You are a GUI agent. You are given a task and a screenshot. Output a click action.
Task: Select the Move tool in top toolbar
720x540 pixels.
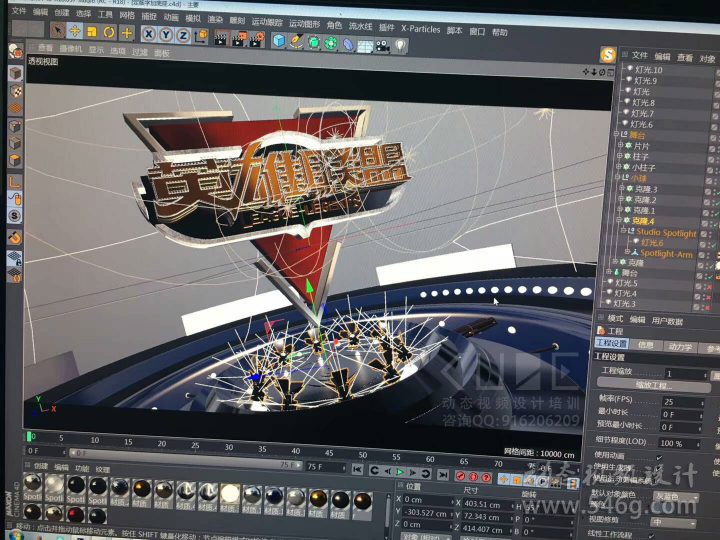click(x=75, y=32)
